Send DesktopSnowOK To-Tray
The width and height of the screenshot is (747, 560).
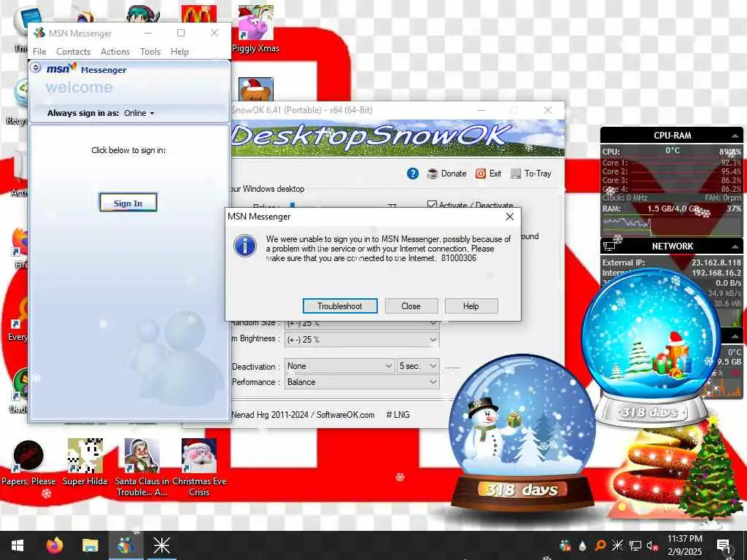click(x=531, y=174)
